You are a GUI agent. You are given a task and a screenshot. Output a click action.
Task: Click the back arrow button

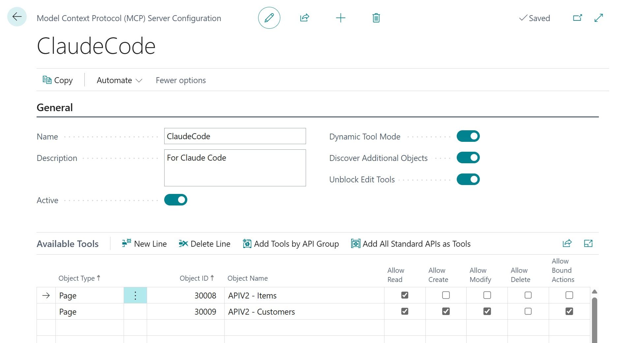[x=17, y=16]
